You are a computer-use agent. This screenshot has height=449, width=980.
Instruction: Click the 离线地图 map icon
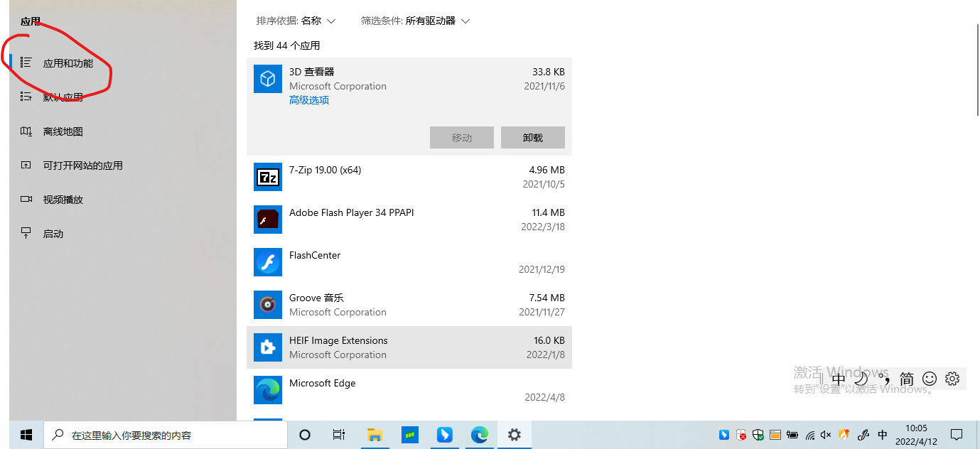coord(26,131)
